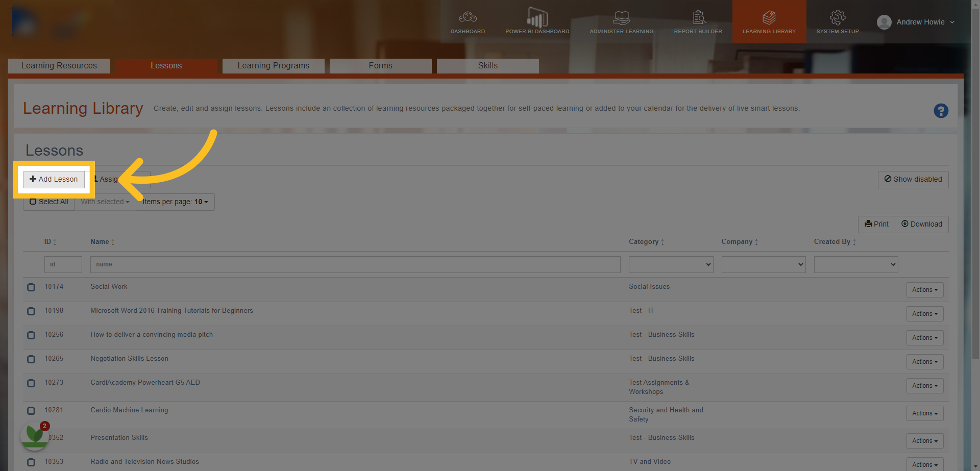Focus the id filter input field
The height and width of the screenshot is (471, 980).
point(63,264)
